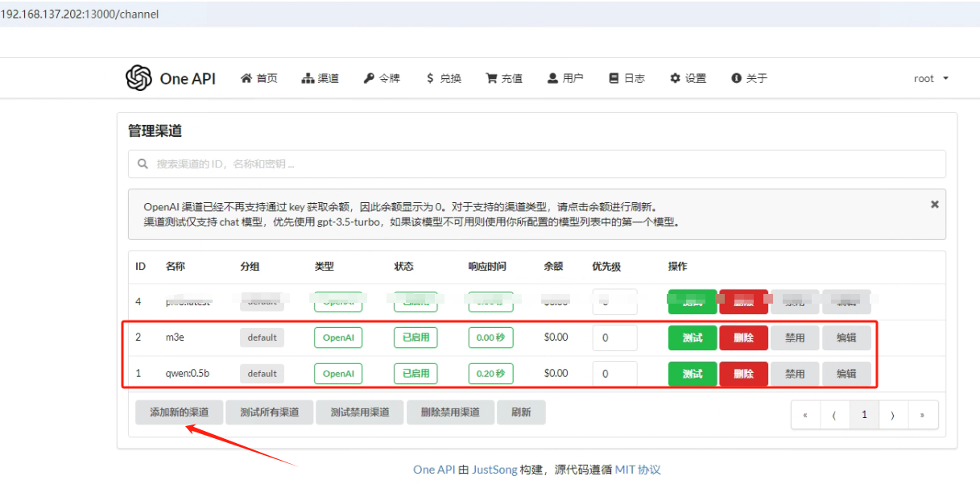Open the 日志 logs menu item
Image resolution: width=980 pixels, height=501 pixels.
coord(626,78)
